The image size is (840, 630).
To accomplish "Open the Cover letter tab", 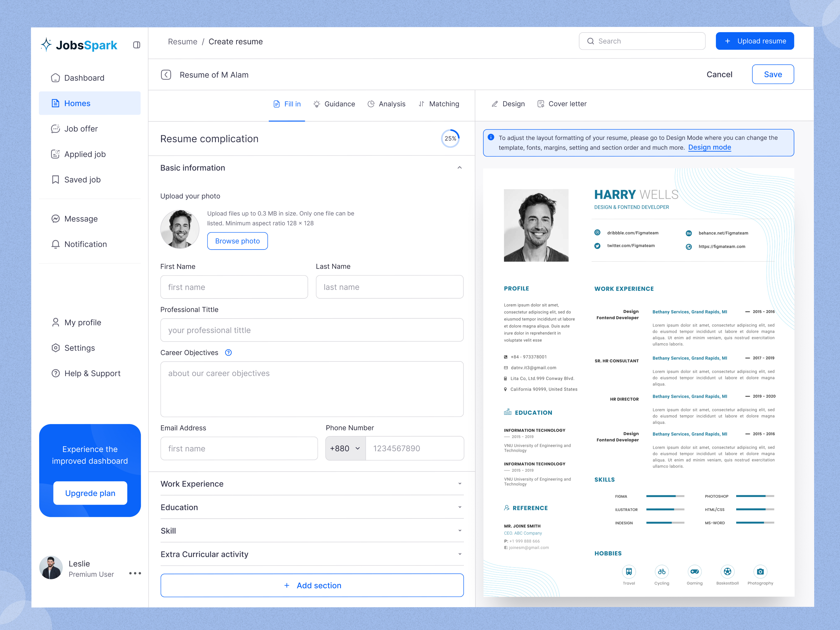I will tap(562, 104).
